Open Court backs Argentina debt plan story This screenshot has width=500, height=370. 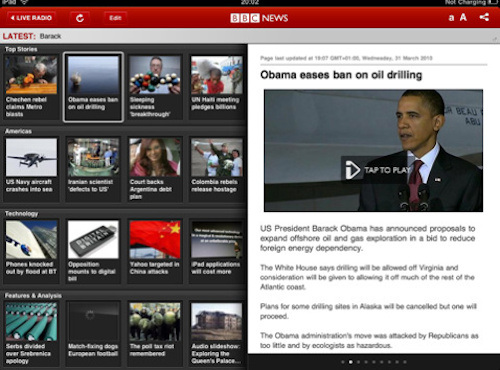(155, 169)
